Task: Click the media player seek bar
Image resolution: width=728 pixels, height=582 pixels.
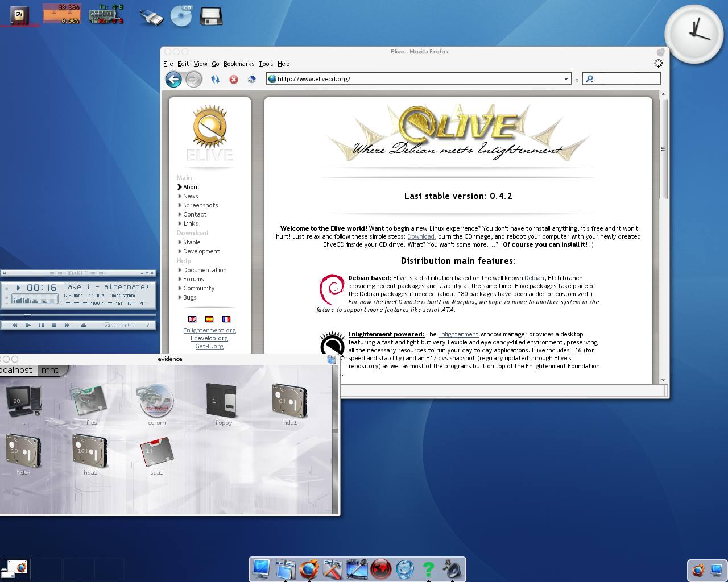Action: [78, 314]
